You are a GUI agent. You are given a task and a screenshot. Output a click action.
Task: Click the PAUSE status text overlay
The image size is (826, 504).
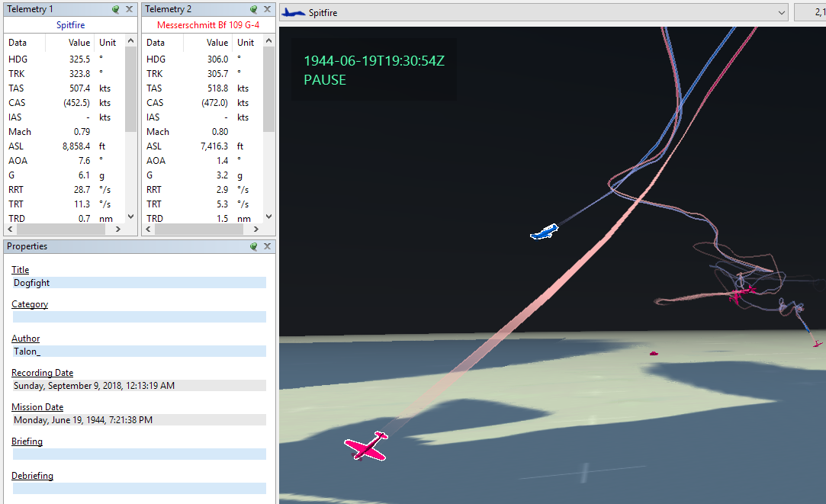(x=325, y=80)
